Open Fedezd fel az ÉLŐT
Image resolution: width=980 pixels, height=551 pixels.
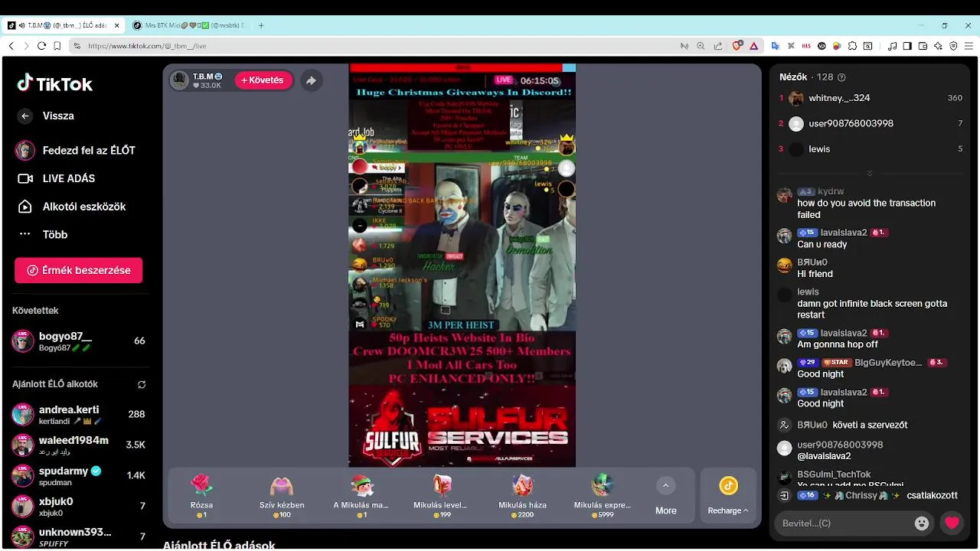[75, 150]
